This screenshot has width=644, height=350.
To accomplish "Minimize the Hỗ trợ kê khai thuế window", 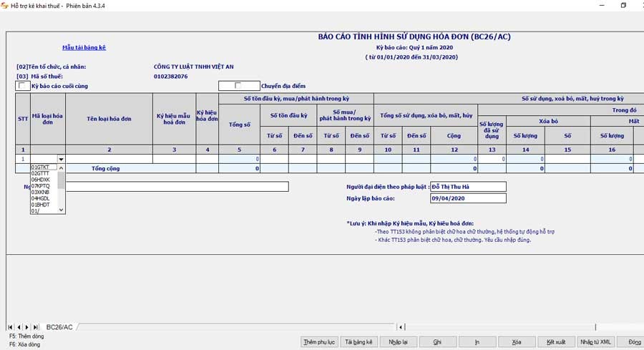I will pyautogui.click(x=602, y=5).
